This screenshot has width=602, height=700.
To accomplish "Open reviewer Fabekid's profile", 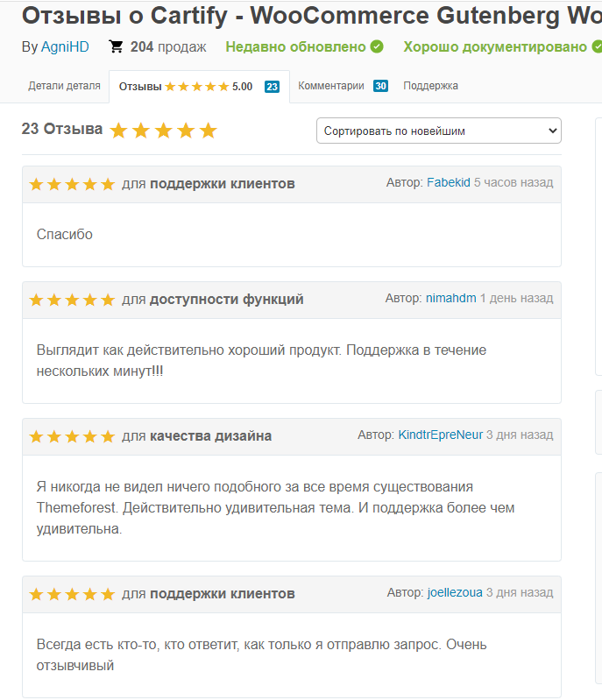I will pyautogui.click(x=448, y=183).
